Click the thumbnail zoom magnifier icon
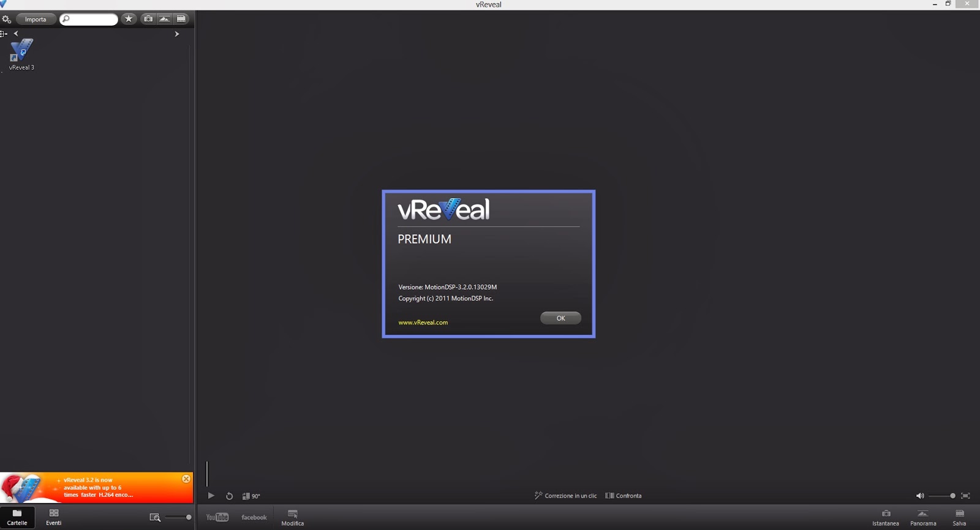Image resolution: width=980 pixels, height=530 pixels. tap(155, 517)
